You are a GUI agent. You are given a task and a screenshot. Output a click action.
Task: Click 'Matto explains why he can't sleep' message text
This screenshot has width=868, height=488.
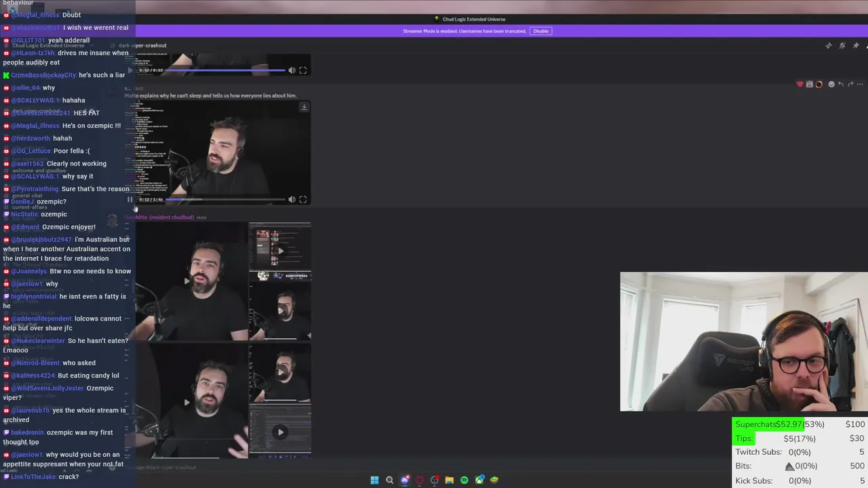coord(212,96)
